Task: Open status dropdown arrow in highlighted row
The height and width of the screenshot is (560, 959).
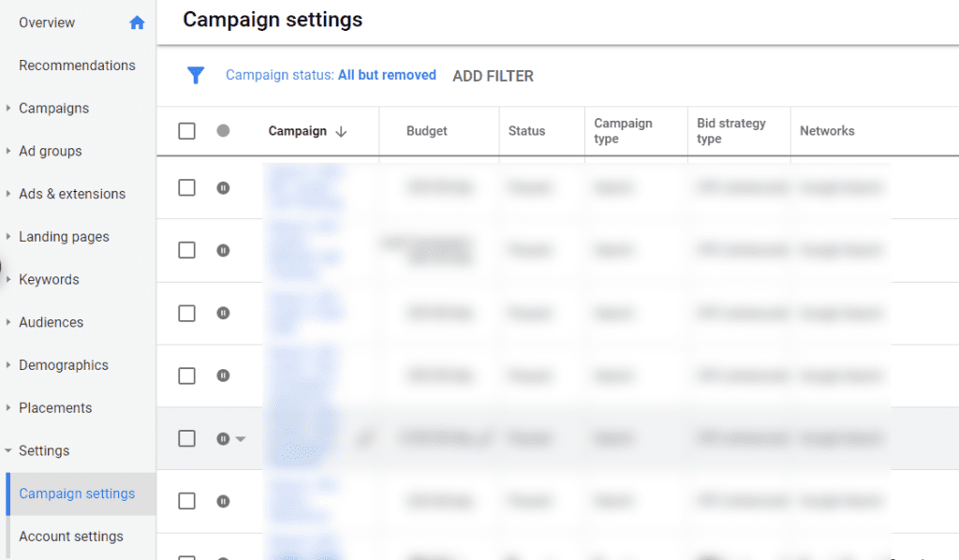Action: (241, 438)
